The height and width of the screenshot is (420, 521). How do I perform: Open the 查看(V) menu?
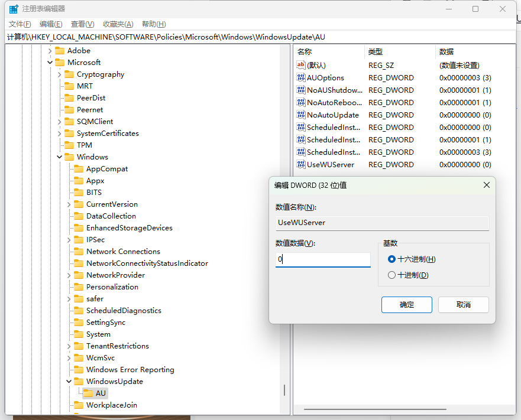point(80,24)
